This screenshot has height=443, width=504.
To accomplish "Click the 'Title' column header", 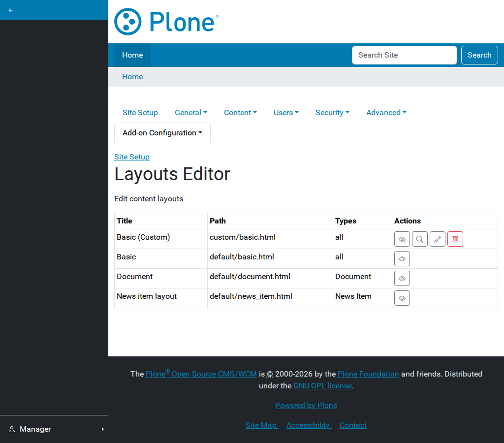I will pyautogui.click(x=161, y=221).
